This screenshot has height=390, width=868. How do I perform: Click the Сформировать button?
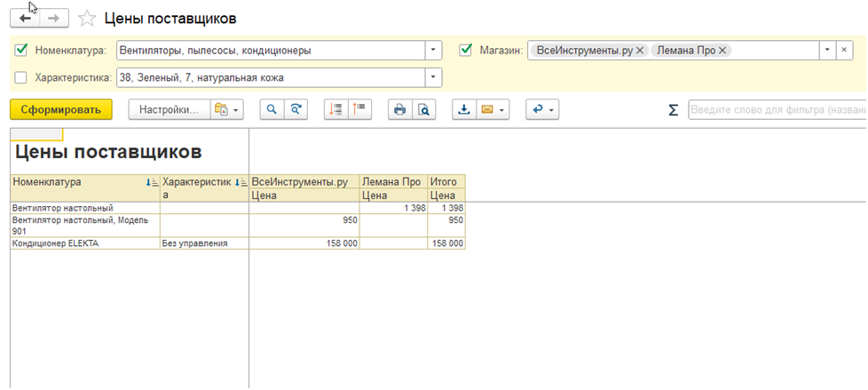(60, 109)
